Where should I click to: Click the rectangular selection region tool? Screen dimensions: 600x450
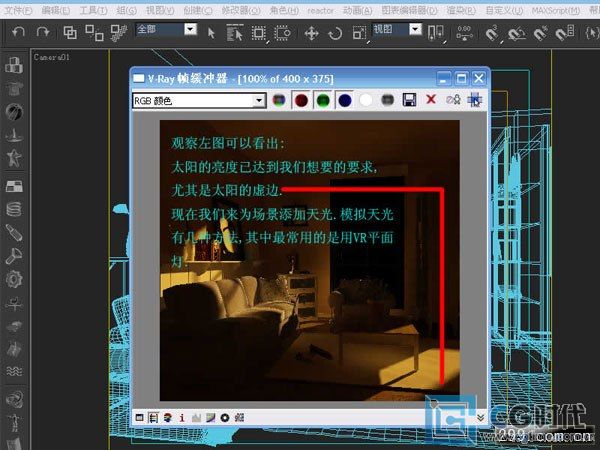tap(259, 32)
